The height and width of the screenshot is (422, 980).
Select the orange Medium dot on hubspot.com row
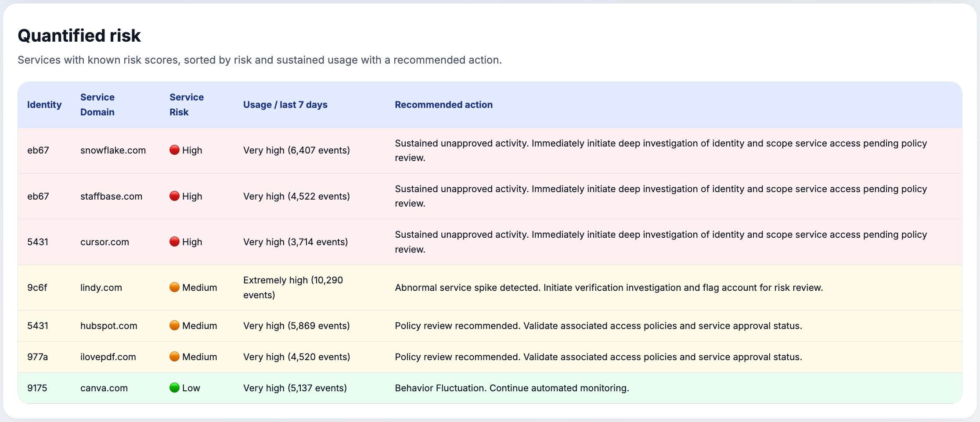(x=174, y=325)
